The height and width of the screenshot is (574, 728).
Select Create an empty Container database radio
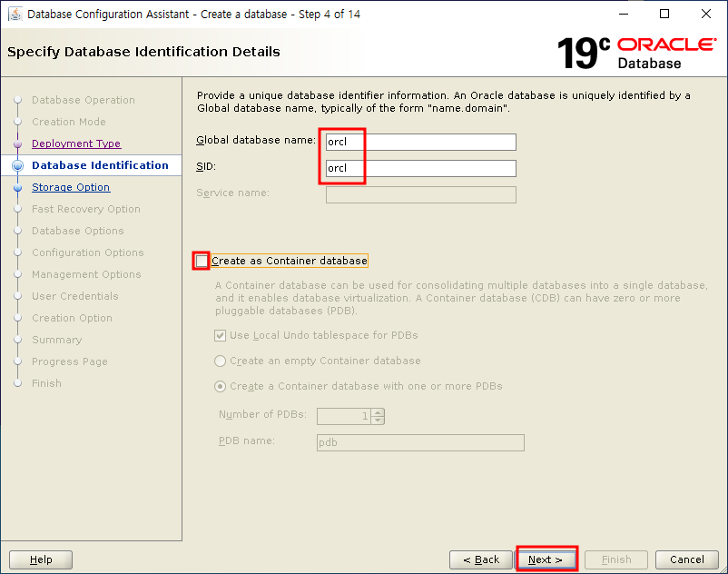click(x=220, y=361)
